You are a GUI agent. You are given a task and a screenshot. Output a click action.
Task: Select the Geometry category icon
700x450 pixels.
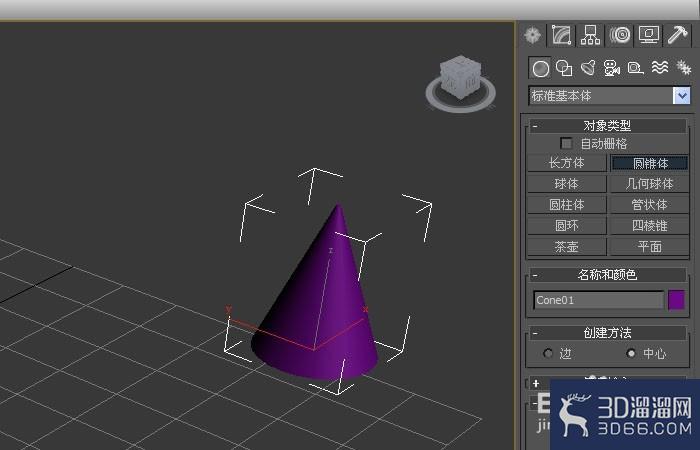540,68
